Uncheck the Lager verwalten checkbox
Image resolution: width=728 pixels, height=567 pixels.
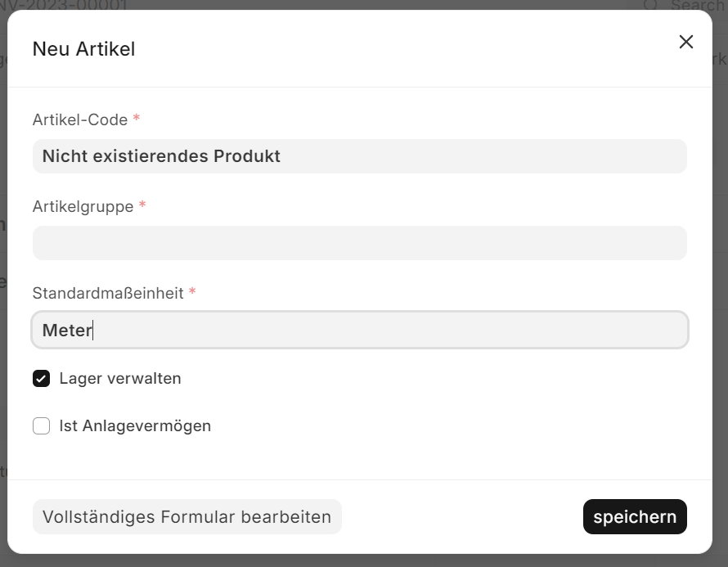(42, 379)
